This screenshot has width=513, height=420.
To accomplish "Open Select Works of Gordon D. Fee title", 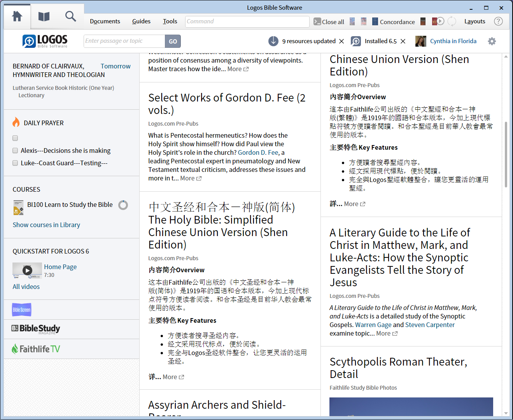I will coord(227,104).
